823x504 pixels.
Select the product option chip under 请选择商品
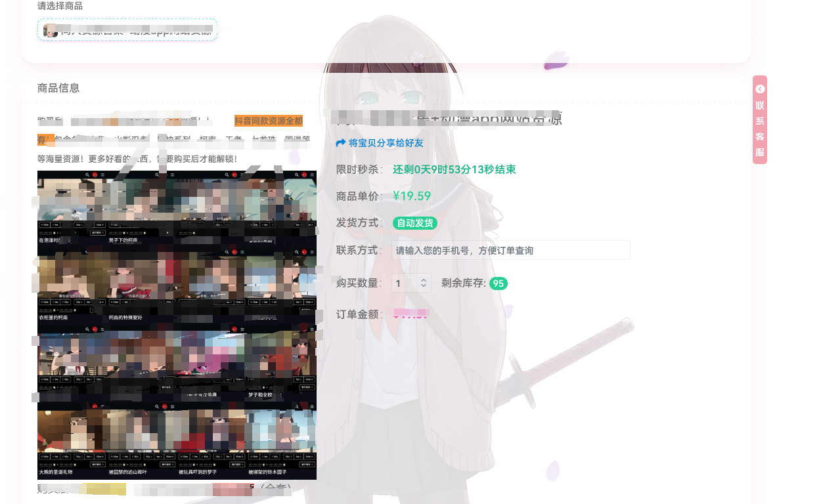(127, 30)
